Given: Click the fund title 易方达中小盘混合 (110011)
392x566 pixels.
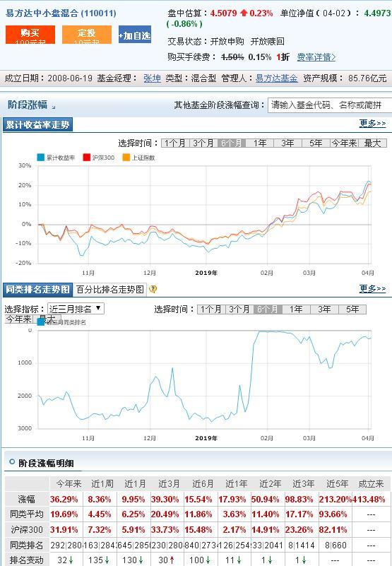Looking at the screenshot, I should pyautogui.click(x=61, y=13).
